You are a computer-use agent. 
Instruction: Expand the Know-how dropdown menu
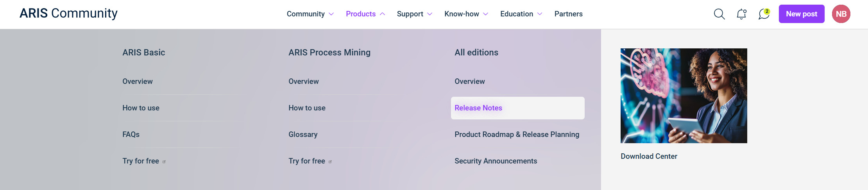(x=466, y=14)
